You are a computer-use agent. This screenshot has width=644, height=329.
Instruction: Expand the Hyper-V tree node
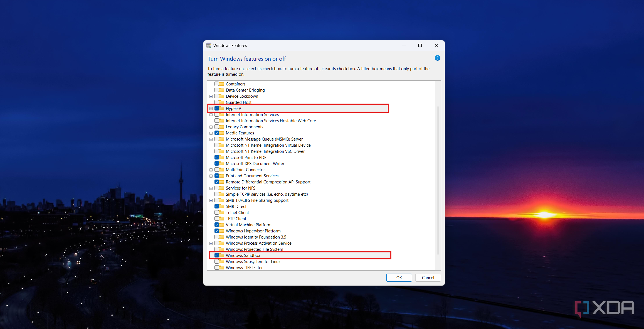coord(211,109)
